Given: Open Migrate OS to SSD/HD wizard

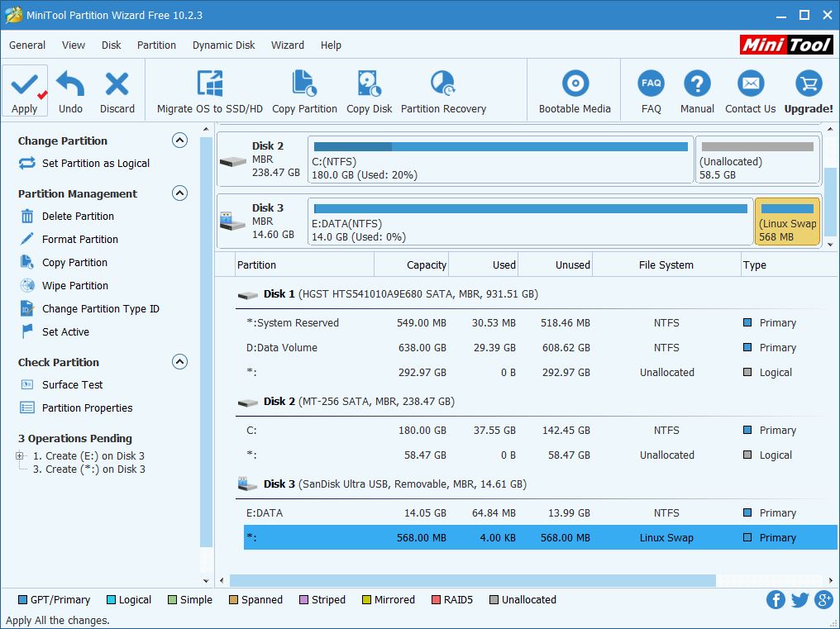Looking at the screenshot, I should (x=210, y=91).
